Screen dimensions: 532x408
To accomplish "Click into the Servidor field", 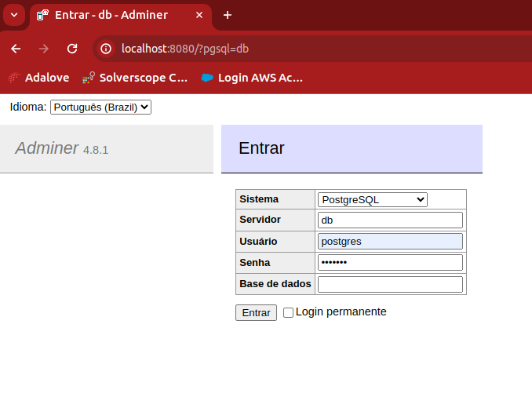I will point(390,220).
